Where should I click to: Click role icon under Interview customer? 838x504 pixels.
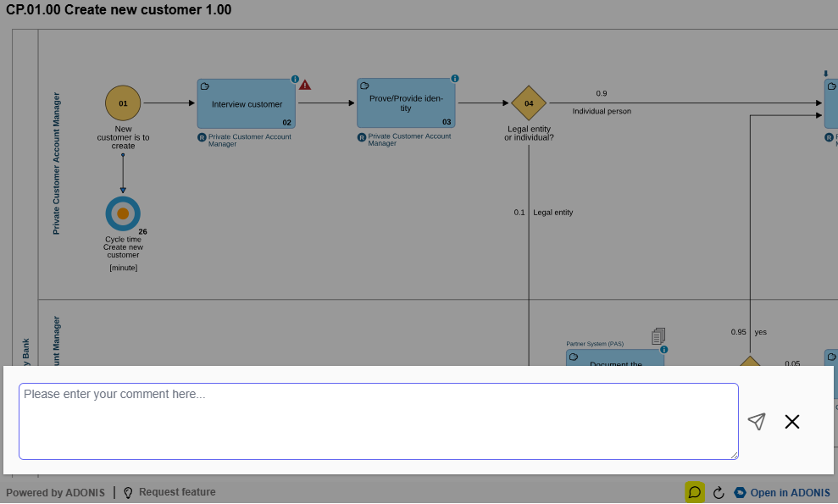pos(202,137)
